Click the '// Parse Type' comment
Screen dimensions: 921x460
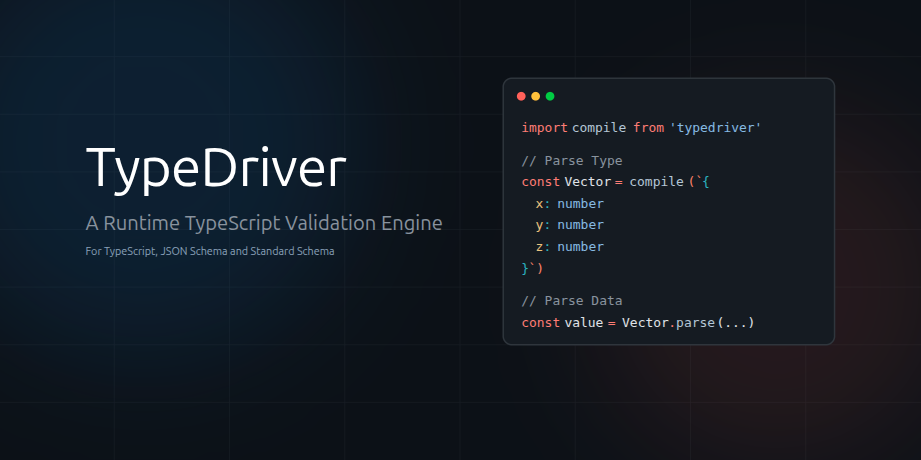tap(572, 161)
